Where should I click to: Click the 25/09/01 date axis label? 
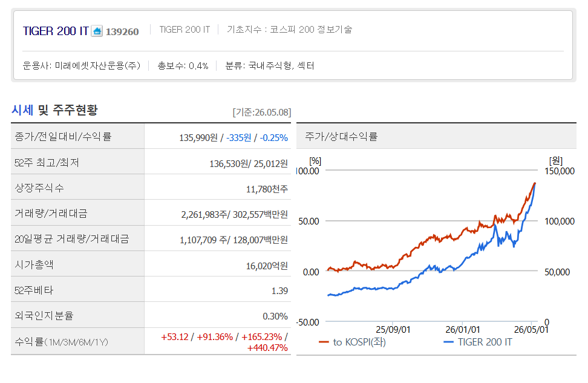click(x=393, y=330)
